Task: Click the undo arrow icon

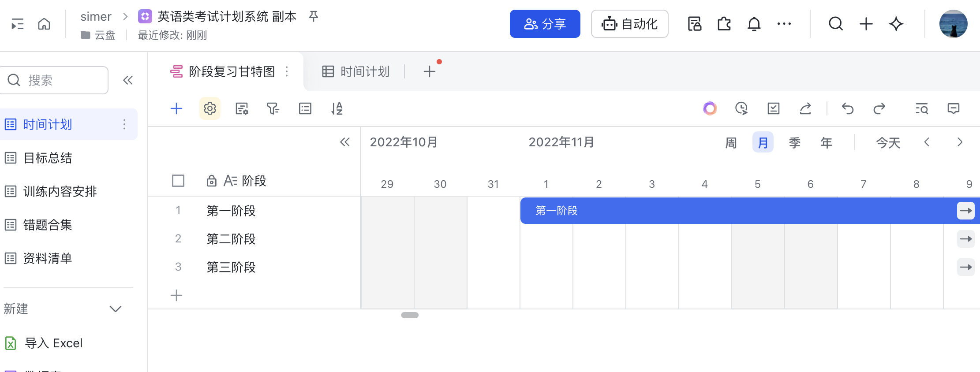Action: 847,108
